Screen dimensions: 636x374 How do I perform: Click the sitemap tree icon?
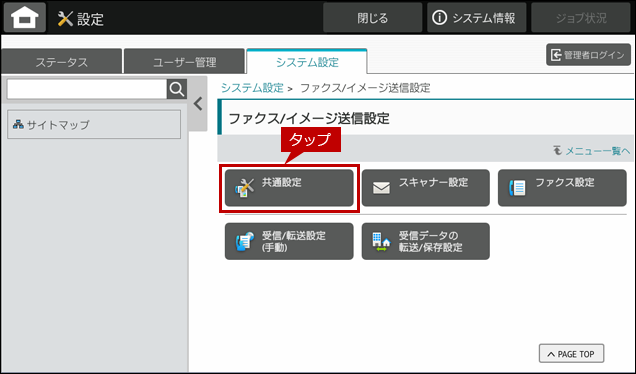pos(18,124)
